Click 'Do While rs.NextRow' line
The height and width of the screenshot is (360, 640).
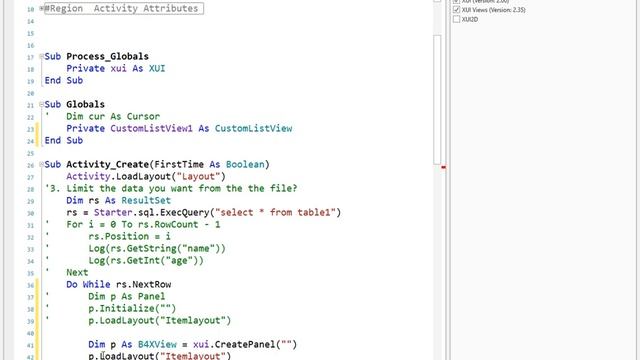click(119, 284)
